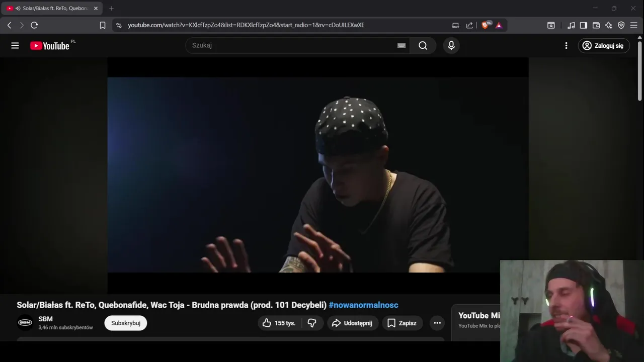The image size is (644, 362).
Task: Select the Solar/Białas YouTube tab
Action: [52, 9]
